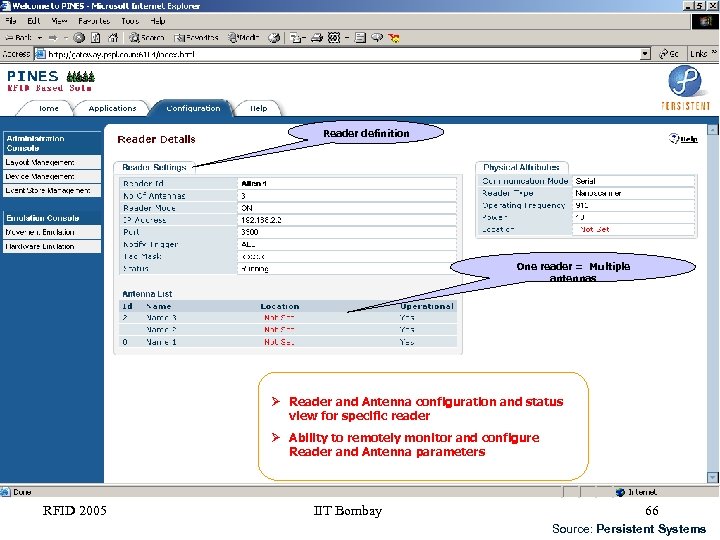The image size is (720, 540).
Task: Open the Favorites menu
Action: point(94,21)
